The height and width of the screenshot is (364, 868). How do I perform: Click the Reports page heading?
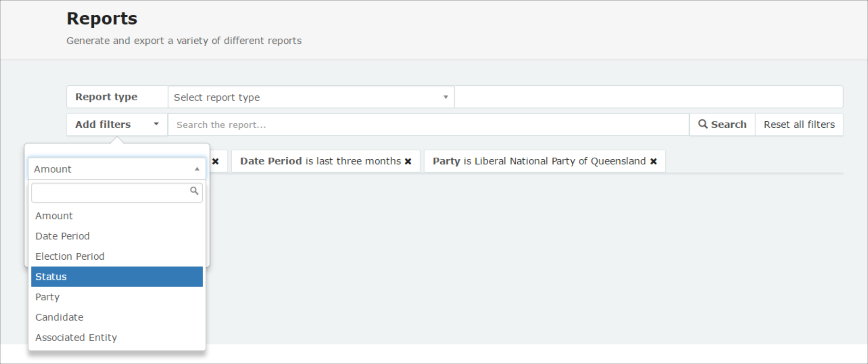[102, 19]
